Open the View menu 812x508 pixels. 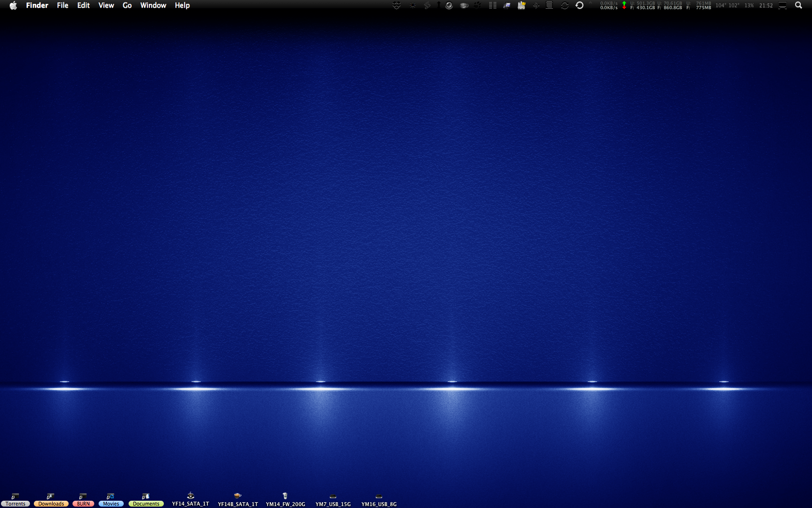pyautogui.click(x=106, y=5)
